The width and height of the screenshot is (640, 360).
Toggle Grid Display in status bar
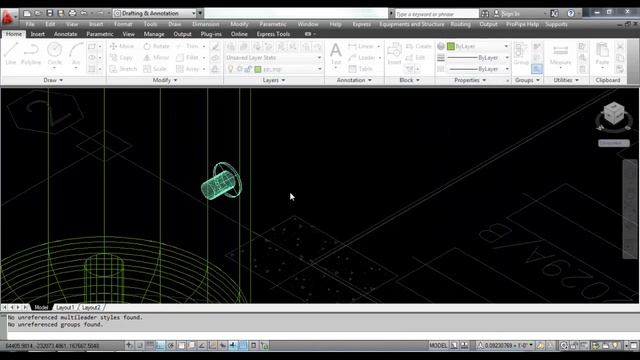150,346
